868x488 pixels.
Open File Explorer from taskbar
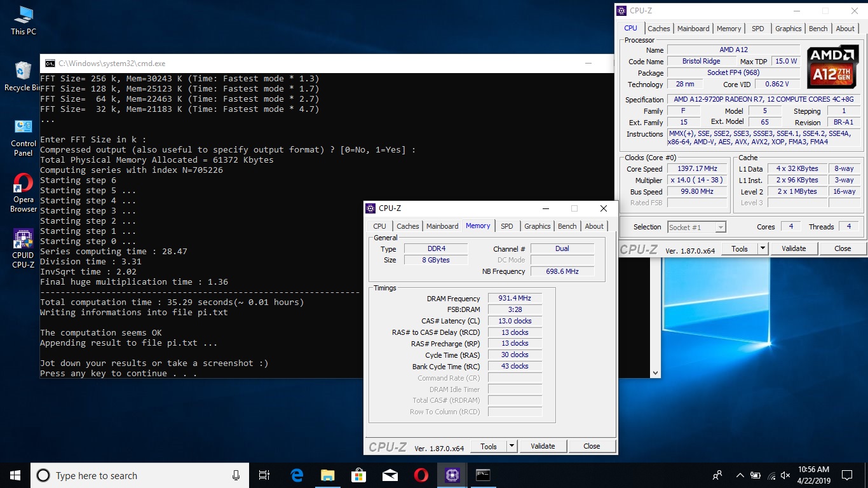[327, 475]
